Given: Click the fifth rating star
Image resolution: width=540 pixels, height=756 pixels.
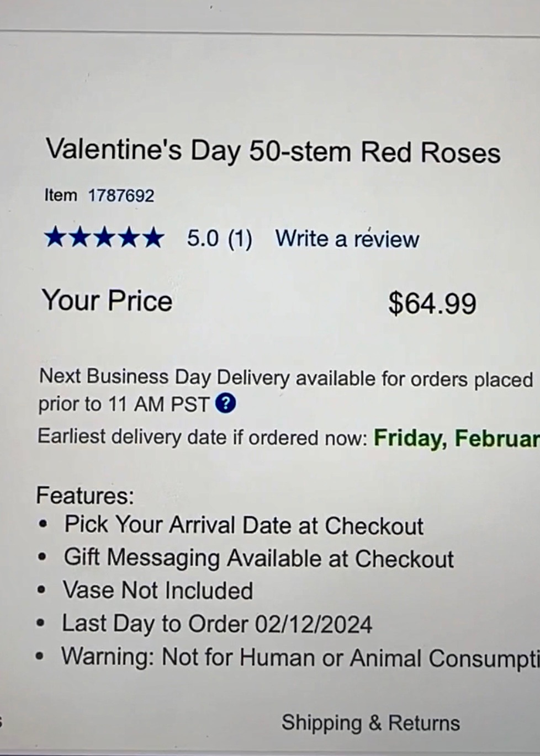Looking at the screenshot, I should click(153, 238).
